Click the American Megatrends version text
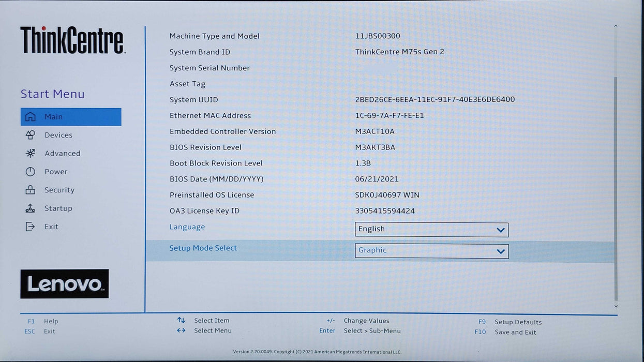 (317, 352)
